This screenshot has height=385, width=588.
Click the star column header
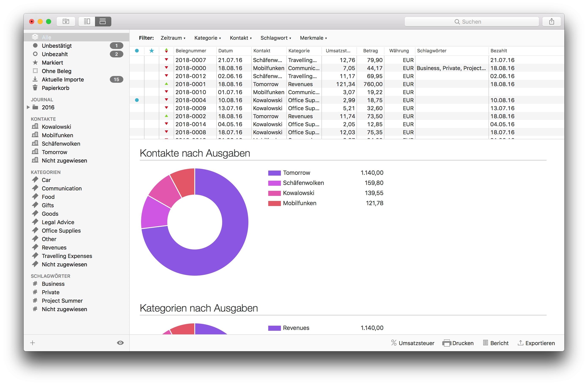[x=152, y=51]
